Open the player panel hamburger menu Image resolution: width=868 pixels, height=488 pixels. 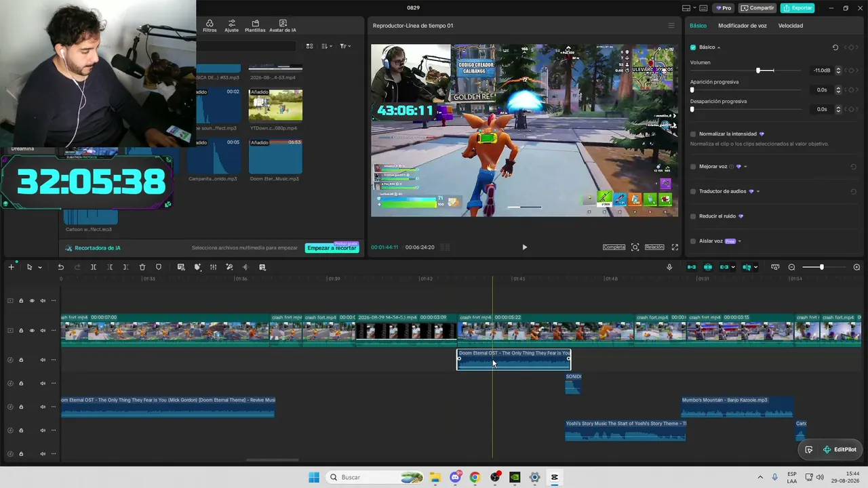tap(671, 26)
